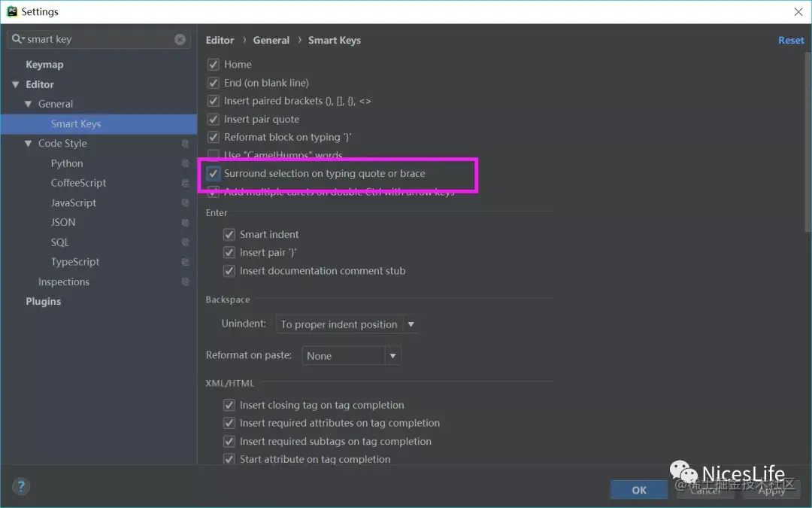
Task: Open Plugins settings page
Action: (x=44, y=301)
